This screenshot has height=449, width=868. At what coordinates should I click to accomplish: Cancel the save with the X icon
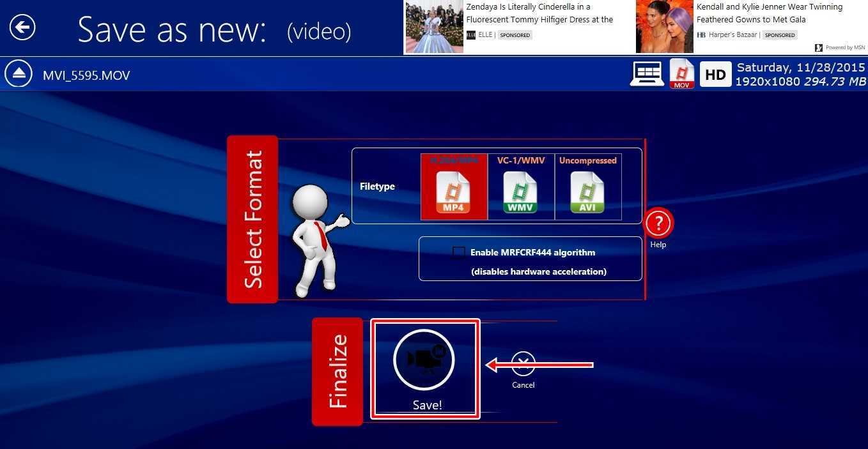(x=523, y=364)
